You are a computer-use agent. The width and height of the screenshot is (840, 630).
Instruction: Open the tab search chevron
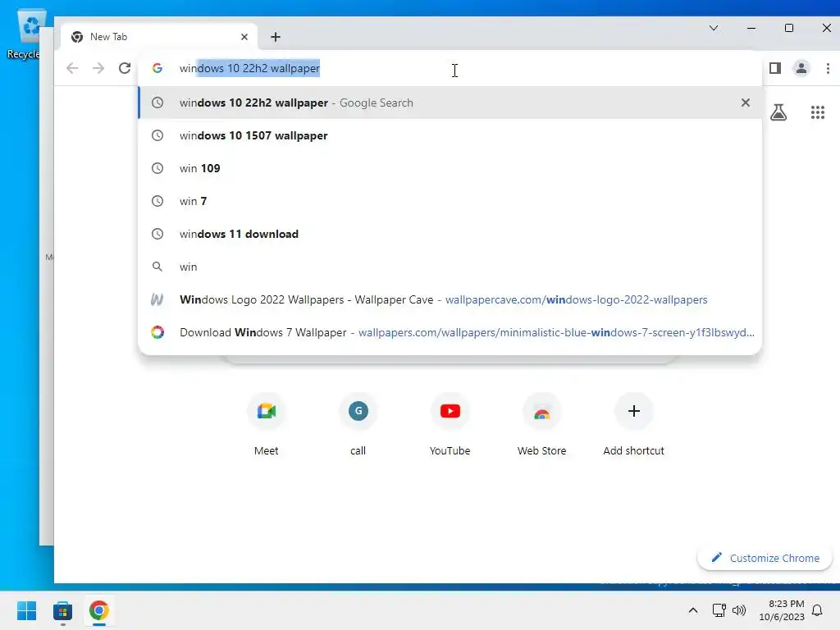click(x=714, y=28)
